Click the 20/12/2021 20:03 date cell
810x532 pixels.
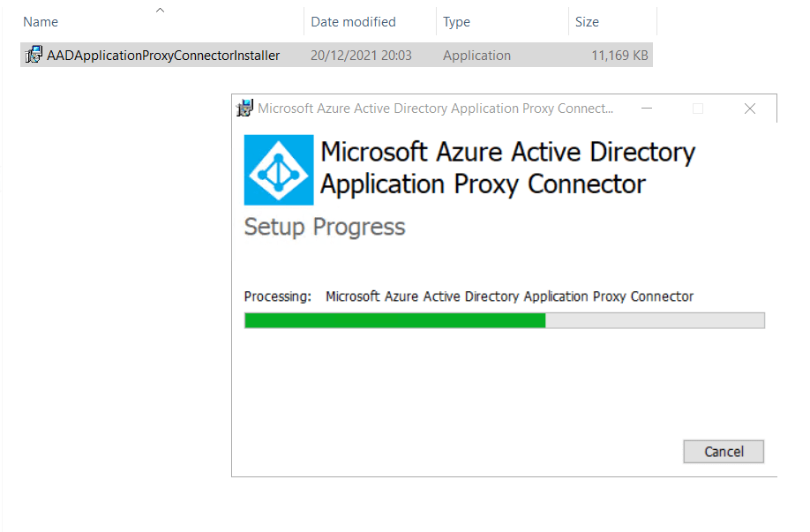361,56
